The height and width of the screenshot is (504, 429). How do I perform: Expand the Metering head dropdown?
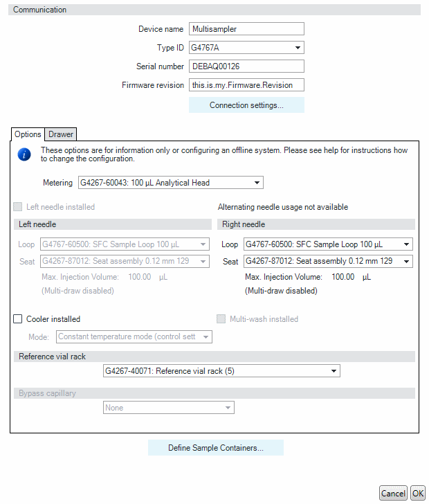[x=170, y=183]
